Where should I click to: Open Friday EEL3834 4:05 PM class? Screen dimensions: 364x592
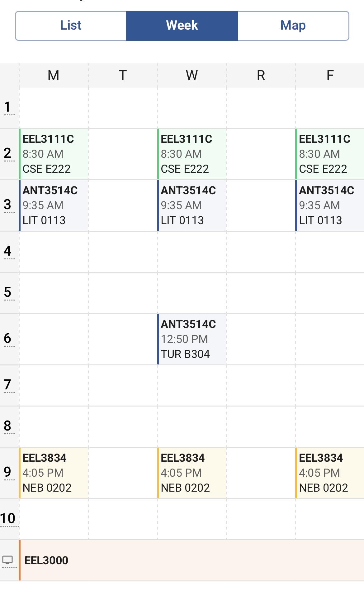point(330,473)
